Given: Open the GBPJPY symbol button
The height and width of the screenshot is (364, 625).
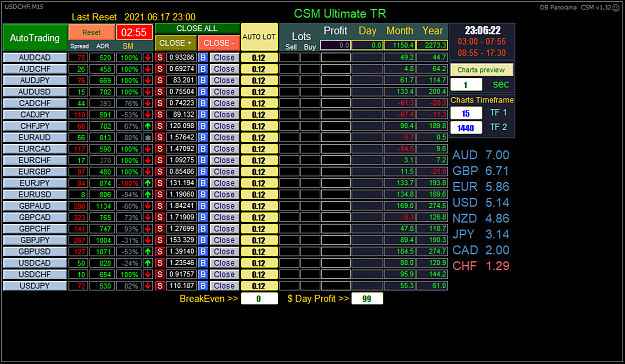Looking at the screenshot, I should pyautogui.click(x=35, y=240).
